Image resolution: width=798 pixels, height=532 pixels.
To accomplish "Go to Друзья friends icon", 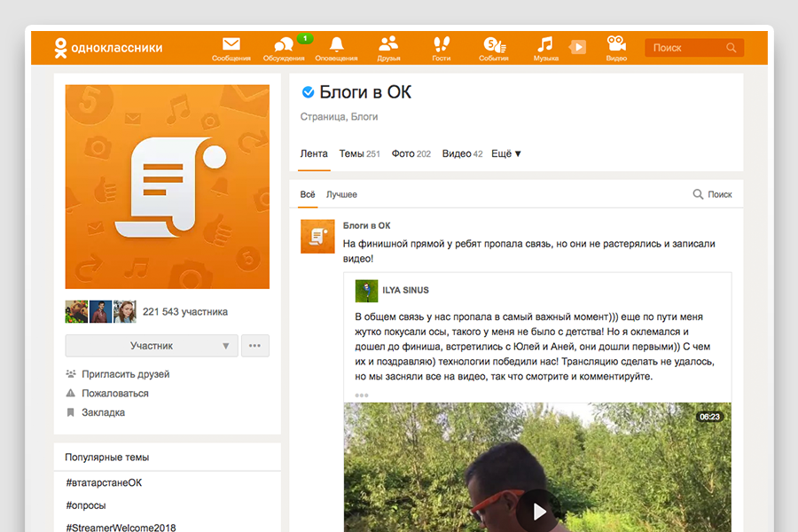I will [x=388, y=45].
